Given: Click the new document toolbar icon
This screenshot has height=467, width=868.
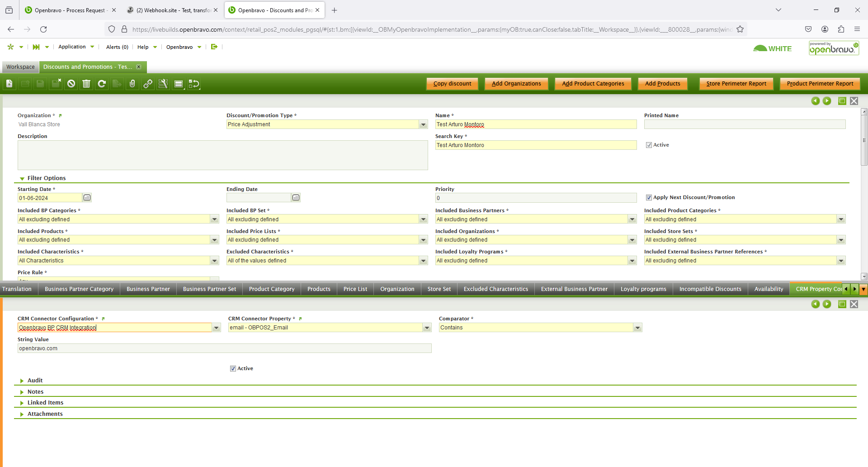Looking at the screenshot, I should pyautogui.click(x=9, y=84).
